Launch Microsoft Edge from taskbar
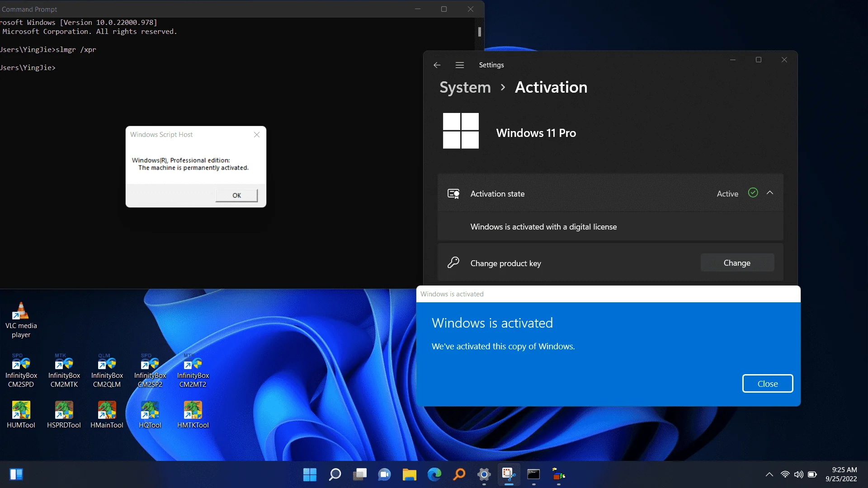Image resolution: width=868 pixels, height=488 pixels. point(434,474)
